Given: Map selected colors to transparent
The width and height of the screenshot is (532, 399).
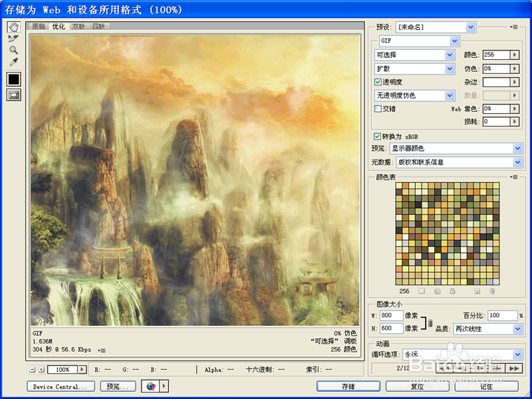Looking at the screenshot, I should 422,291.
